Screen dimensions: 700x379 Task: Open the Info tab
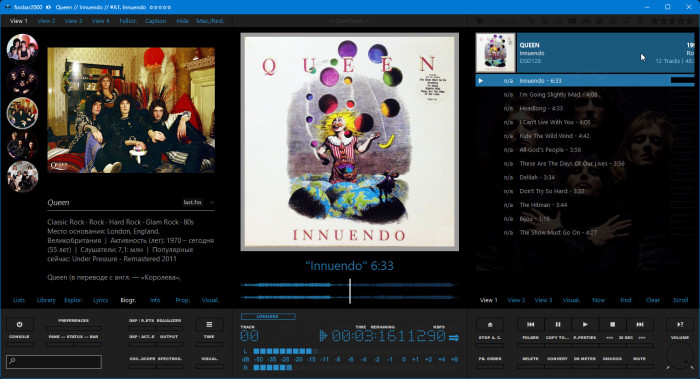click(155, 300)
